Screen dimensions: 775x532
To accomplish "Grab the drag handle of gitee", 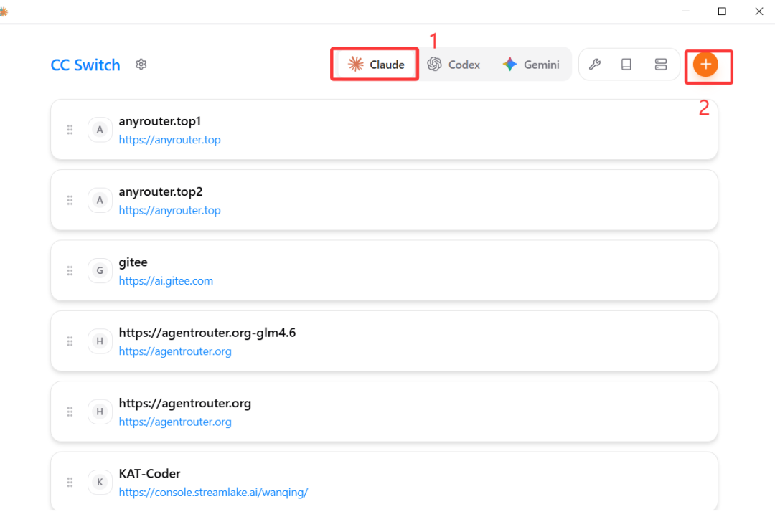I will 70,271.
